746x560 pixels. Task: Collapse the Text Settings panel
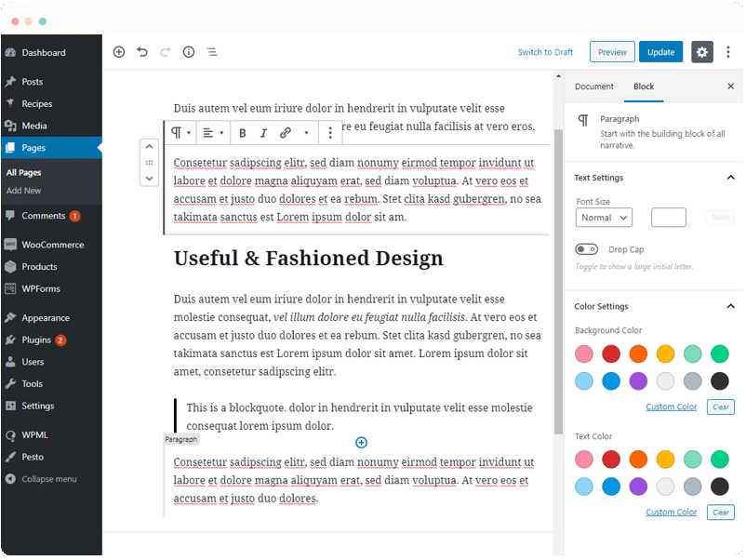pyautogui.click(x=728, y=177)
